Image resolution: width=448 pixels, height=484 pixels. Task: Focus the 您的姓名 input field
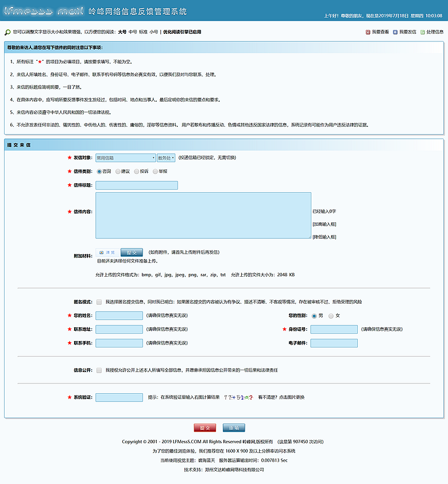pyautogui.click(x=119, y=315)
